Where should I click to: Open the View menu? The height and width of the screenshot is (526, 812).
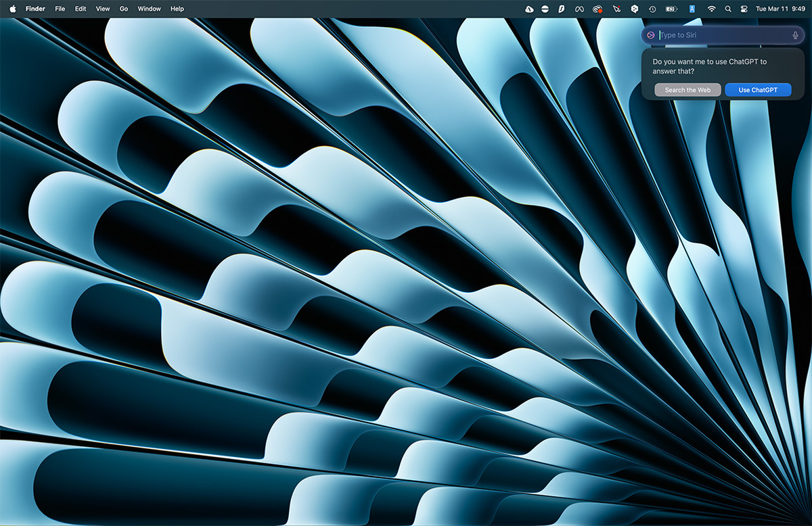102,9
